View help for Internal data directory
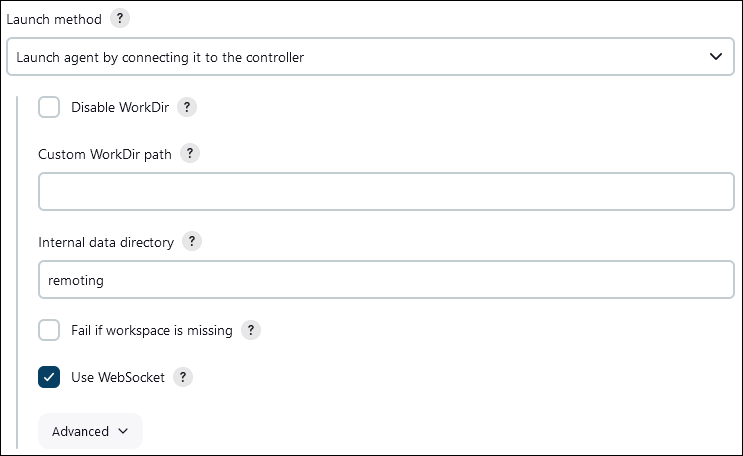The width and height of the screenshot is (743, 456). [x=192, y=241]
